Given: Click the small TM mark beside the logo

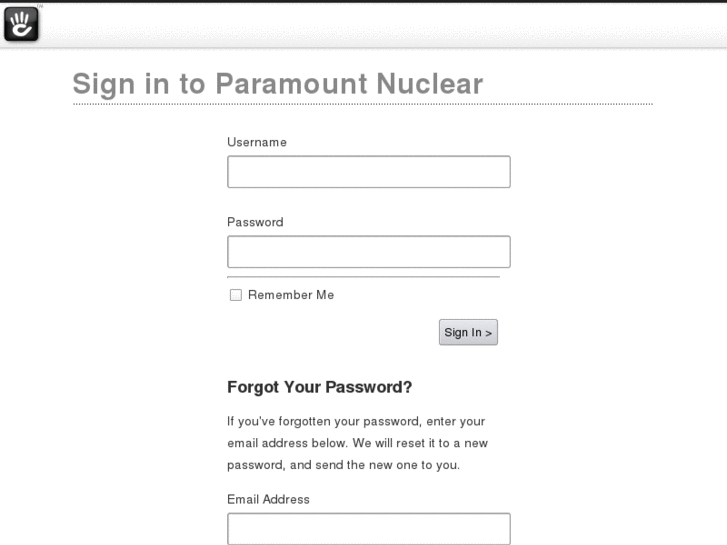Looking at the screenshot, I should (40, 7).
